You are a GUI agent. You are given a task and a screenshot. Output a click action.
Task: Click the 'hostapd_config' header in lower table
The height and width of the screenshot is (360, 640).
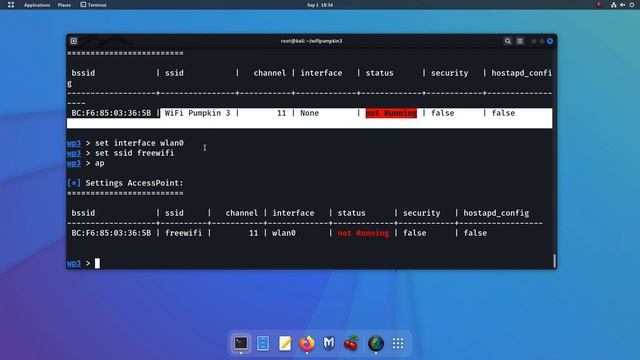tap(496, 213)
